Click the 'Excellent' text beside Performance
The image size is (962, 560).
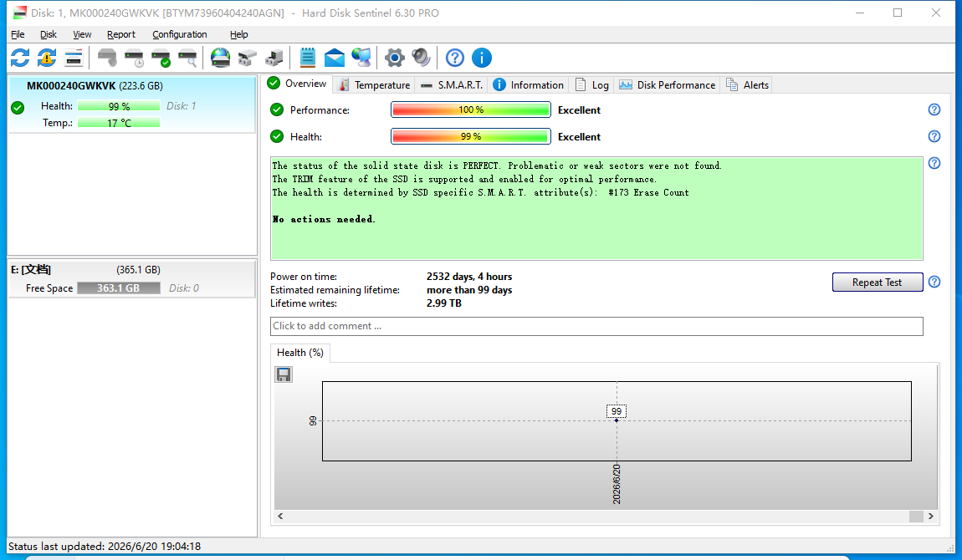(x=579, y=109)
